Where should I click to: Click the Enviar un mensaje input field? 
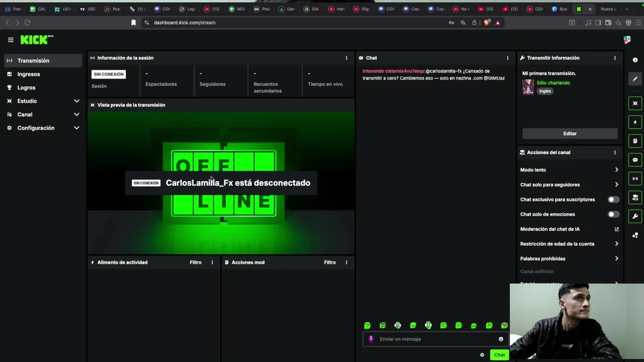point(436,339)
